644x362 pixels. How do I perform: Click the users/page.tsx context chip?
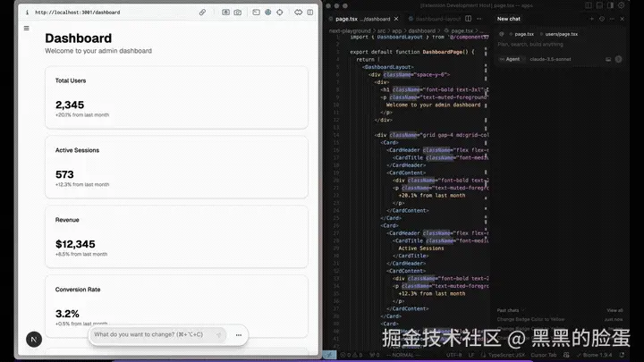point(559,34)
